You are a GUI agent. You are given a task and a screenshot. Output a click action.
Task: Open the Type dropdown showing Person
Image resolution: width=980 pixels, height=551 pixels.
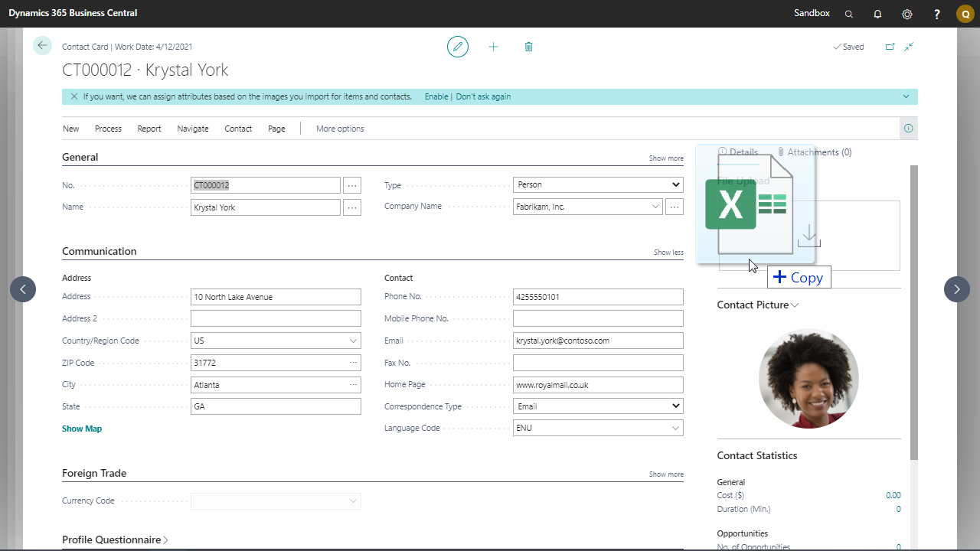pos(597,184)
